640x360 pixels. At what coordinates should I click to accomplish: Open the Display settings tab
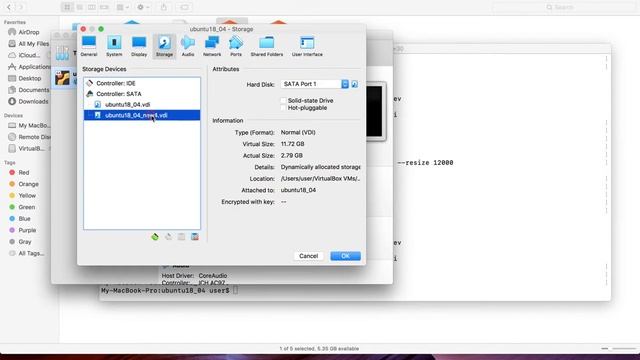tap(139, 46)
